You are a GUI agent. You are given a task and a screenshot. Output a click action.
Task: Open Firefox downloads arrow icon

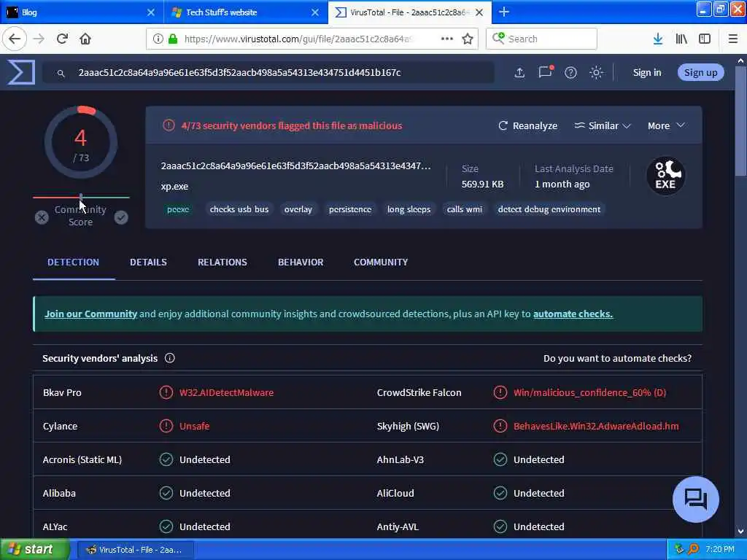[658, 39]
